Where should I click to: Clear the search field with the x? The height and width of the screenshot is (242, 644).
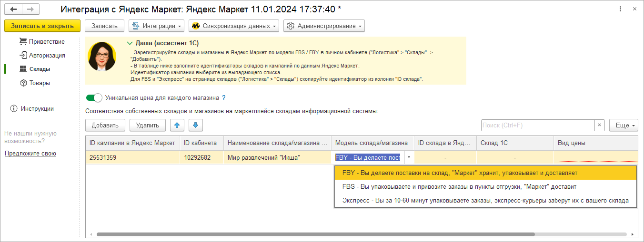click(x=599, y=125)
